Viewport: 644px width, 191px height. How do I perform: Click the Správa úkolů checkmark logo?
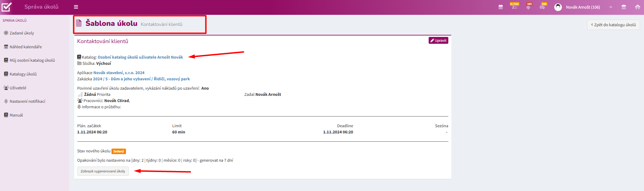point(7,7)
